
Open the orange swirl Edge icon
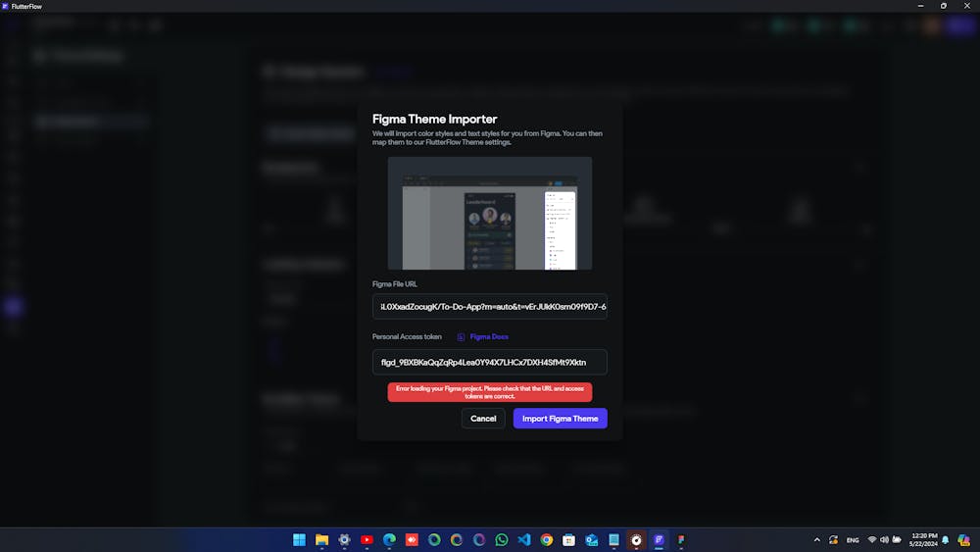[457, 539]
